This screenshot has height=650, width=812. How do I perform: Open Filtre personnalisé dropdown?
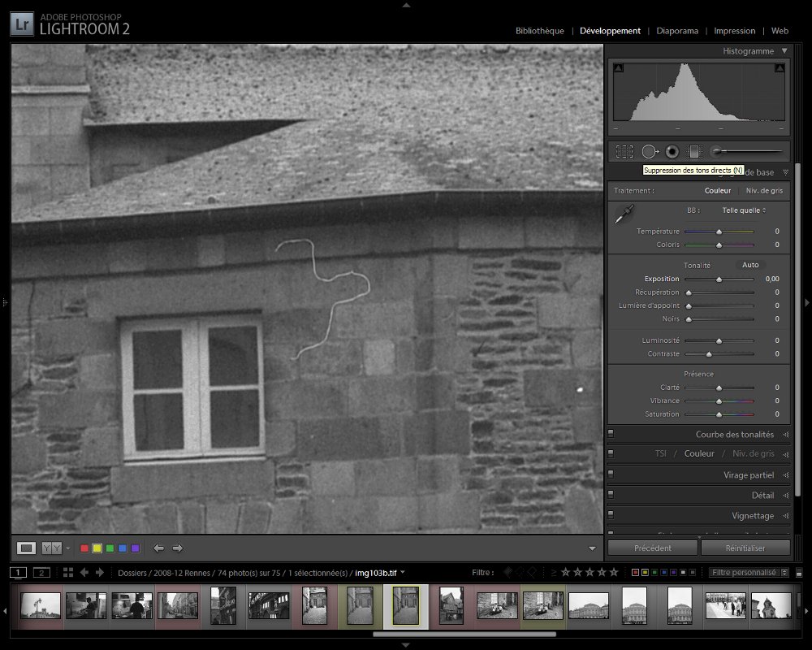(749, 572)
